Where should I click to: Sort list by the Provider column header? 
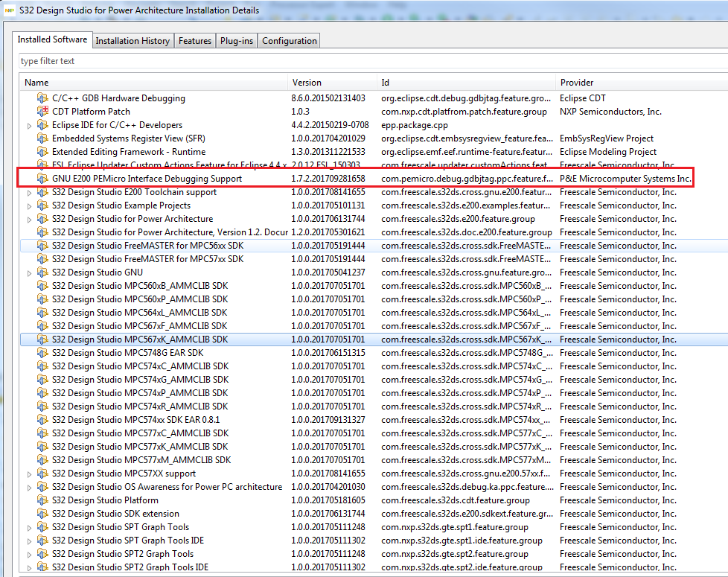coord(642,82)
